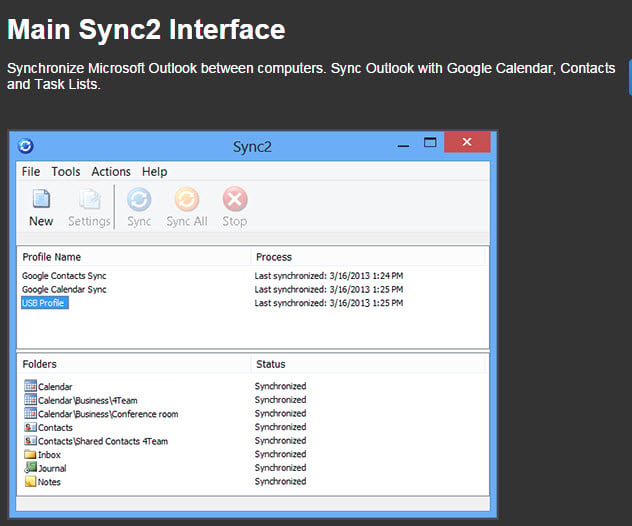Select the Google Contacts Sync profile
The height and width of the screenshot is (526, 632).
click(64, 276)
